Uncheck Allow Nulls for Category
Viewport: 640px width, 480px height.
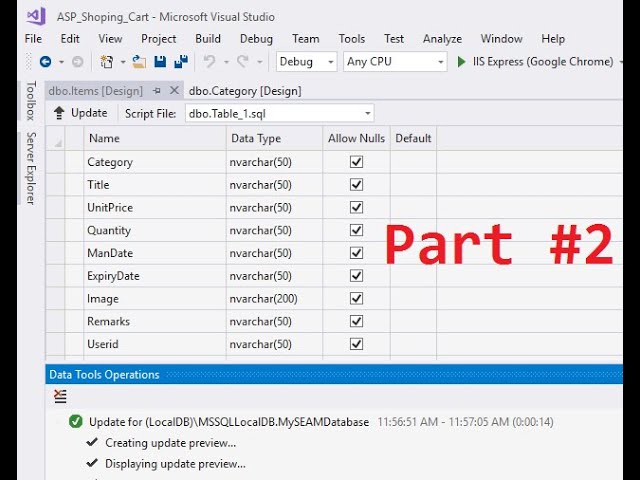pos(356,162)
